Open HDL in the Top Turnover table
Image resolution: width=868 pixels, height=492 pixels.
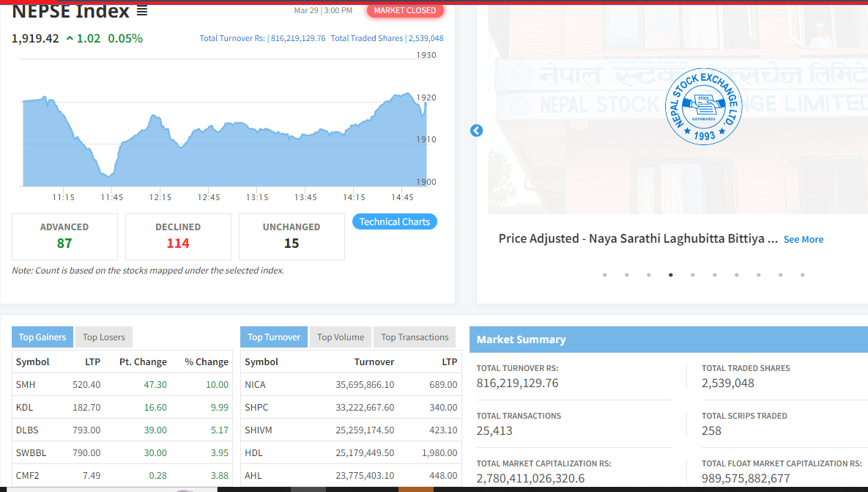[x=253, y=452]
